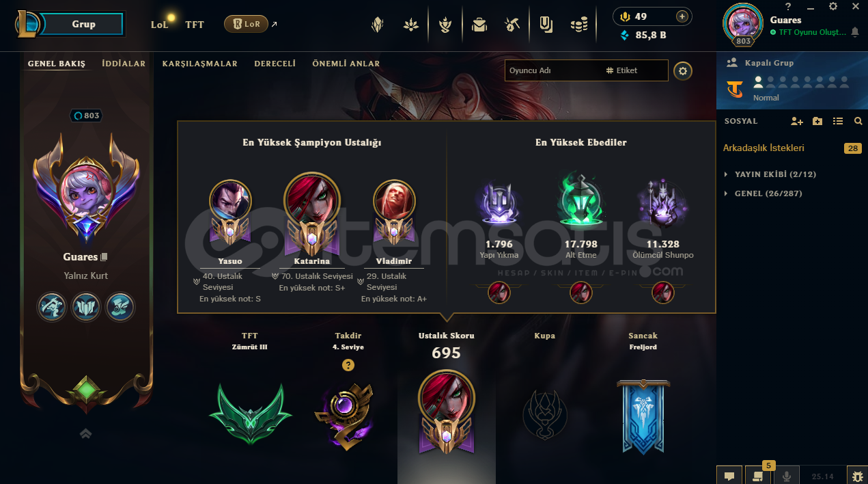Toggle the chat window button at bottom
The height and width of the screenshot is (484, 868).
[x=729, y=476]
